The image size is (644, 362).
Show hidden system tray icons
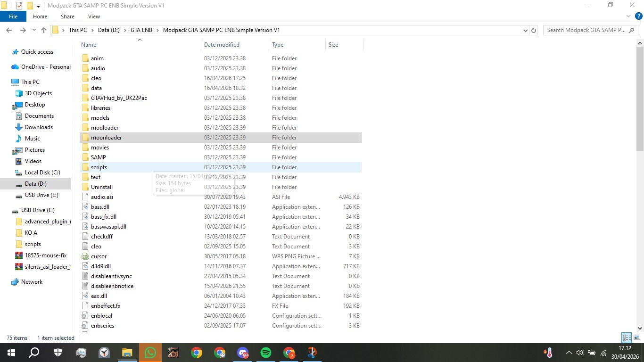[x=569, y=353]
